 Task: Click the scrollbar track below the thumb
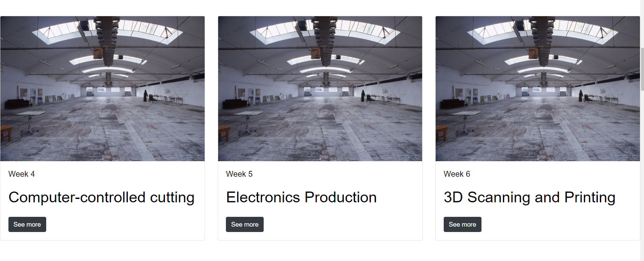(642, 175)
